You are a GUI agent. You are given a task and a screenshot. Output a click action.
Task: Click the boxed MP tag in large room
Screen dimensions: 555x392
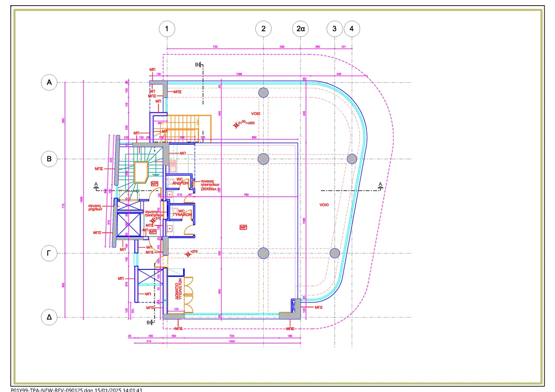tap(243, 227)
